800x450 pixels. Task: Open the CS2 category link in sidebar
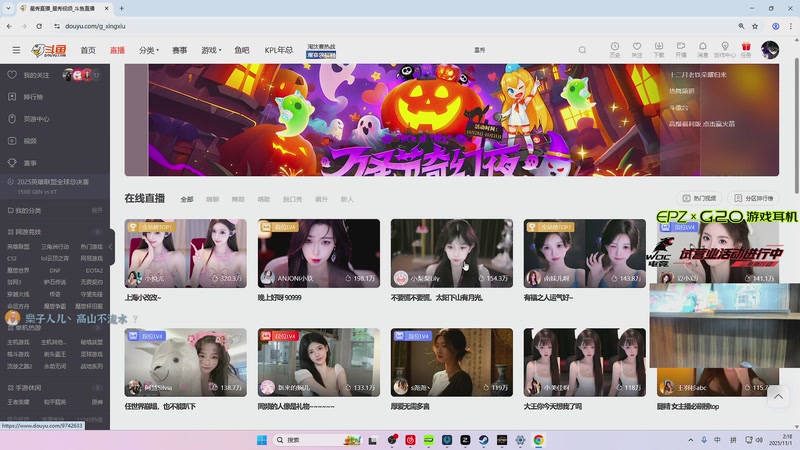pos(12,259)
